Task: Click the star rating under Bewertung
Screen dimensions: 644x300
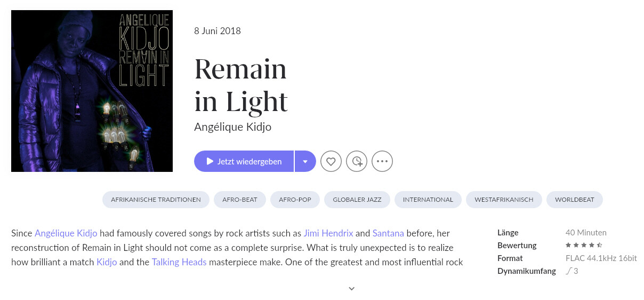Action: (x=584, y=246)
